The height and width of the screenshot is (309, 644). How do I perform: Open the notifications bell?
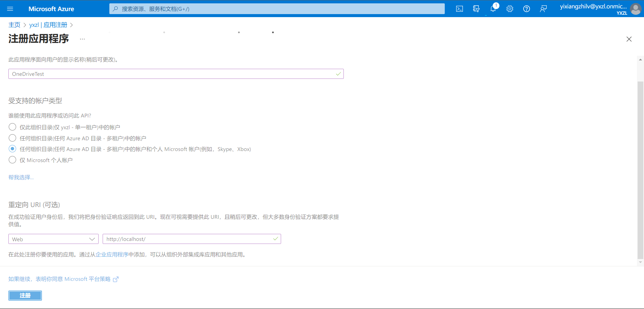(x=493, y=9)
